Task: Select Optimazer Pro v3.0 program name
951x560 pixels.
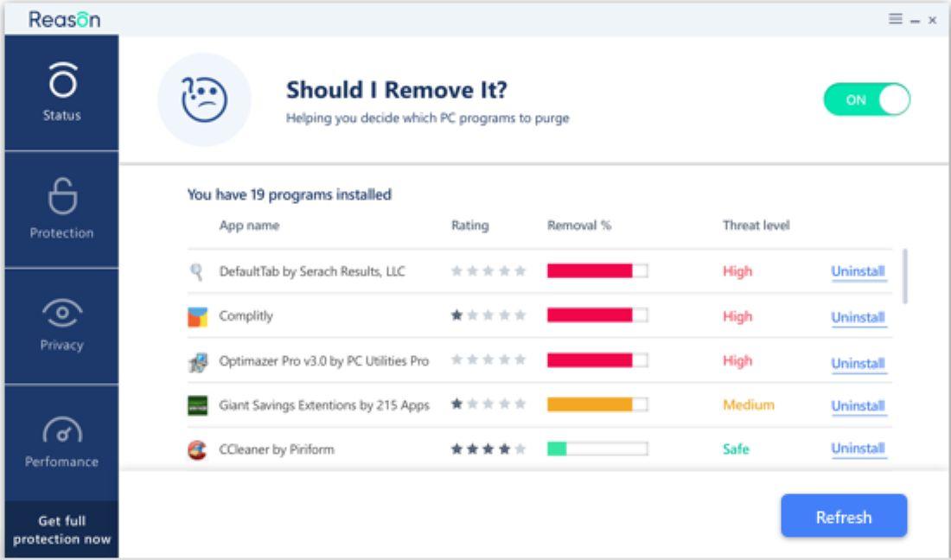Action: point(324,361)
